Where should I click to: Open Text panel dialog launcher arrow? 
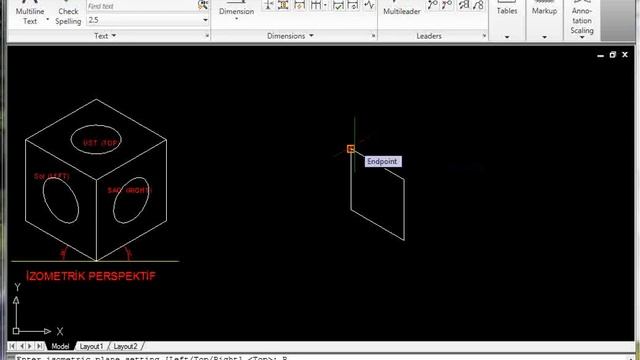[x=207, y=36]
